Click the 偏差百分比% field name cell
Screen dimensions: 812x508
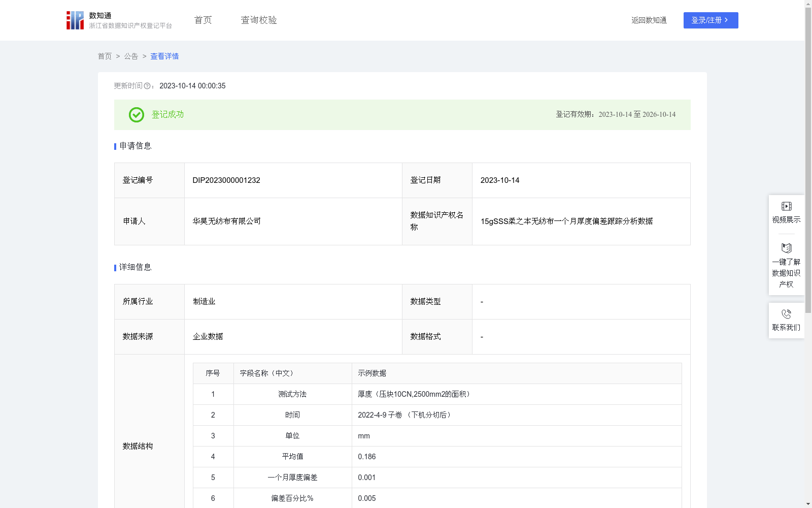pyautogui.click(x=293, y=498)
